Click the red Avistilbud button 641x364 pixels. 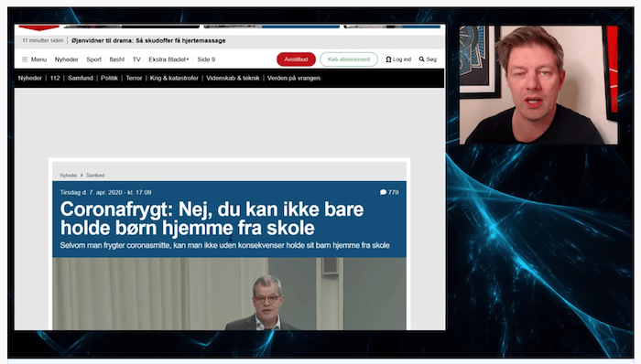click(x=296, y=59)
